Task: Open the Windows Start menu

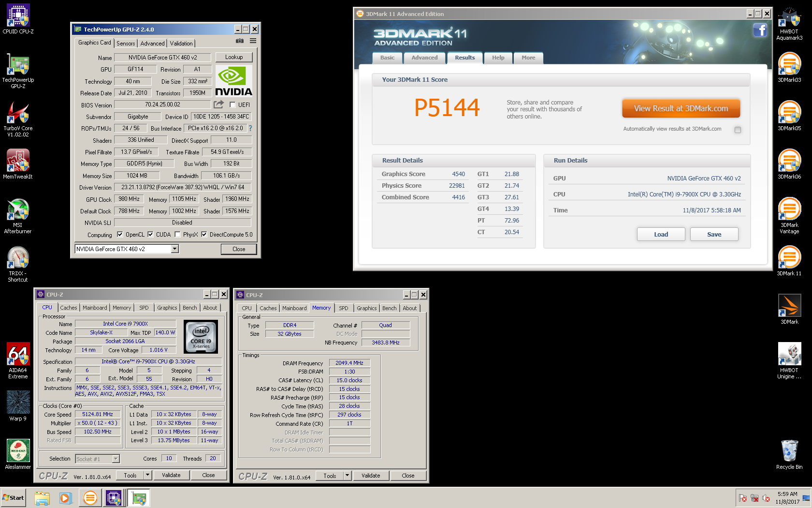Action: (x=13, y=498)
